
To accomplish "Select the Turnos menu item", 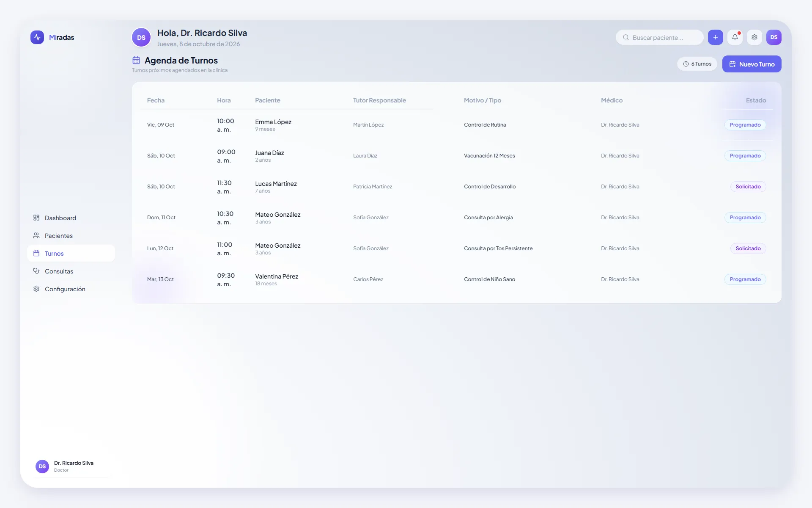I will click(71, 253).
